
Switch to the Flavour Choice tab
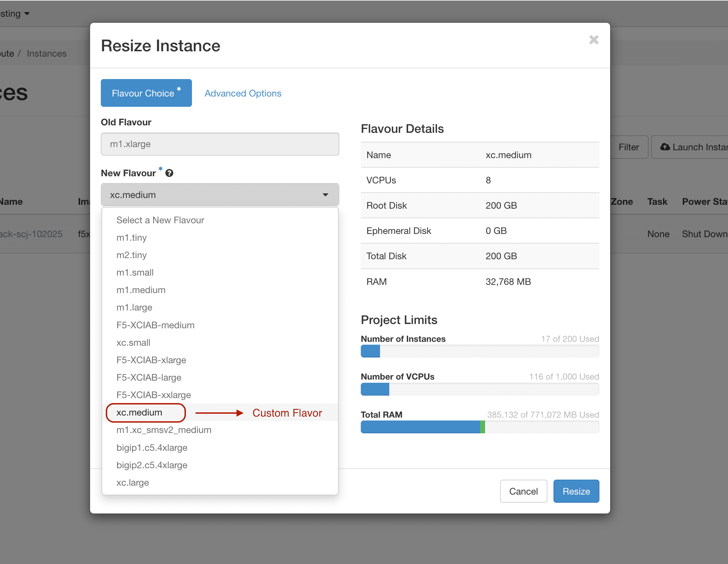click(x=146, y=93)
